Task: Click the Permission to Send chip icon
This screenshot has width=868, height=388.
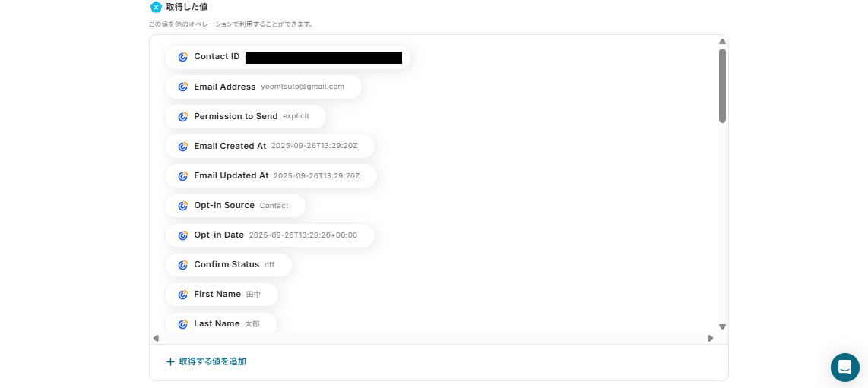Action: (183, 117)
